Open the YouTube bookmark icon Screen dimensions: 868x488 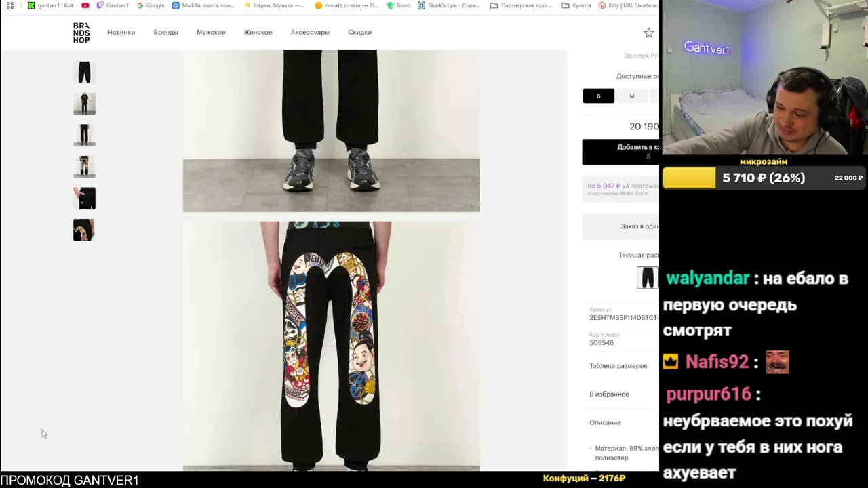[85, 5]
